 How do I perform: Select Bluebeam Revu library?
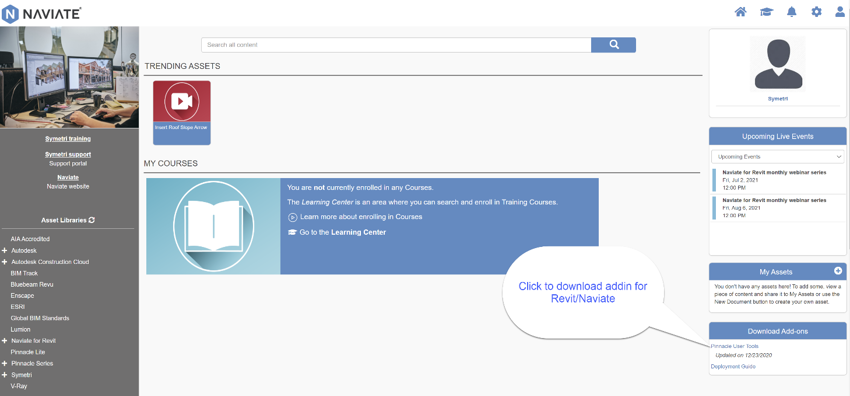(x=32, y=284)
